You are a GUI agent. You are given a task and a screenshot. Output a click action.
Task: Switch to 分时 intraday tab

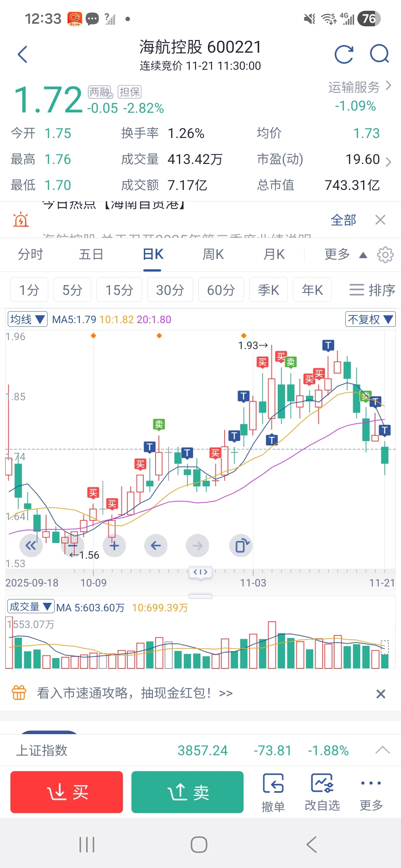[x=30, y=255]
